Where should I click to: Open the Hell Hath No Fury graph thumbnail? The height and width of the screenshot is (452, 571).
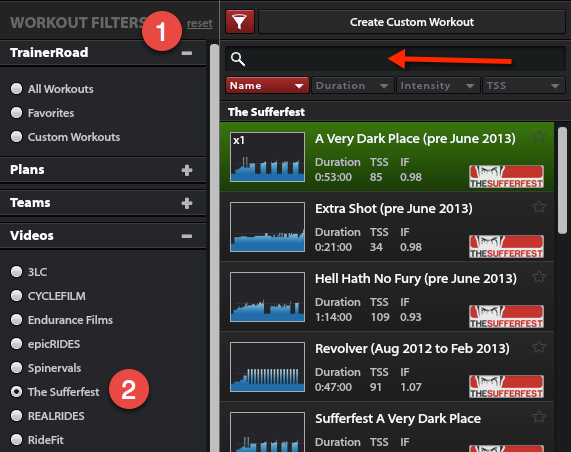pos(268,297)
